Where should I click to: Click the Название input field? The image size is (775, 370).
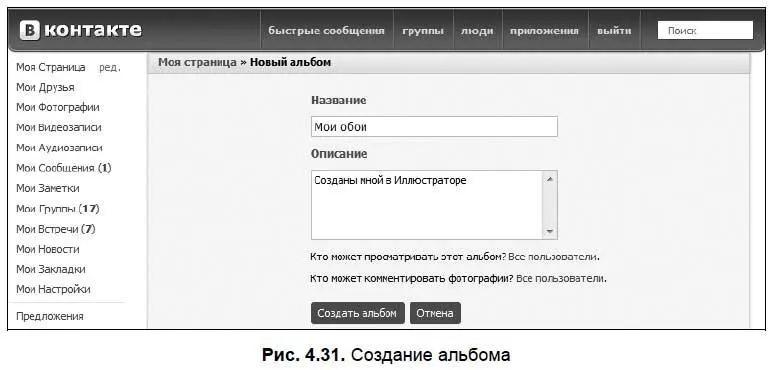coord(434,126)
